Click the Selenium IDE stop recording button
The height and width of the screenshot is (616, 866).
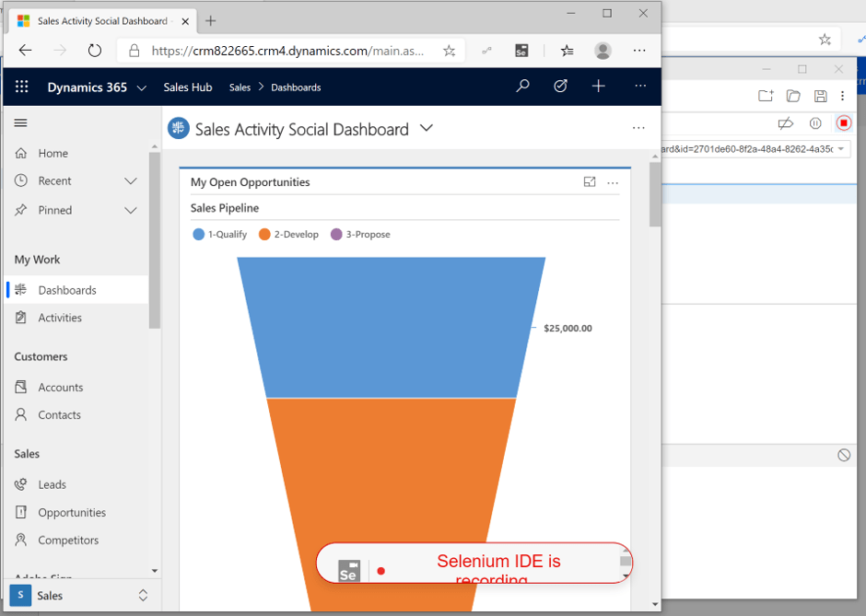[843, 123]
